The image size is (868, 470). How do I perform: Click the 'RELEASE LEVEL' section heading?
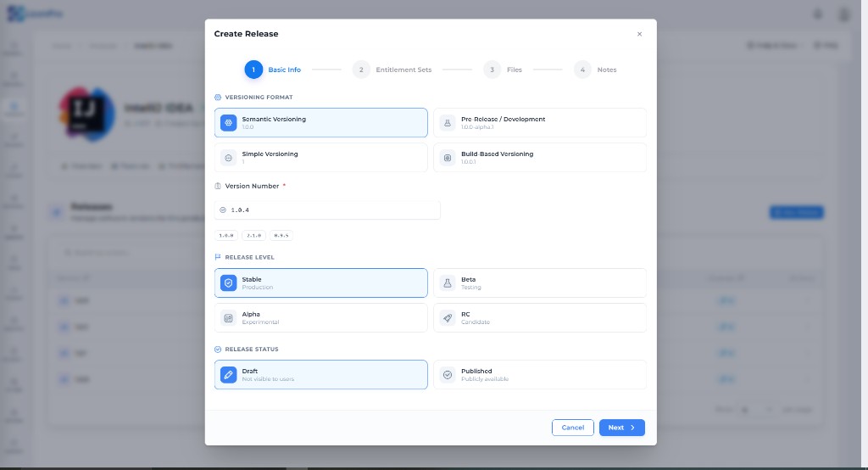tap(249, 257)
